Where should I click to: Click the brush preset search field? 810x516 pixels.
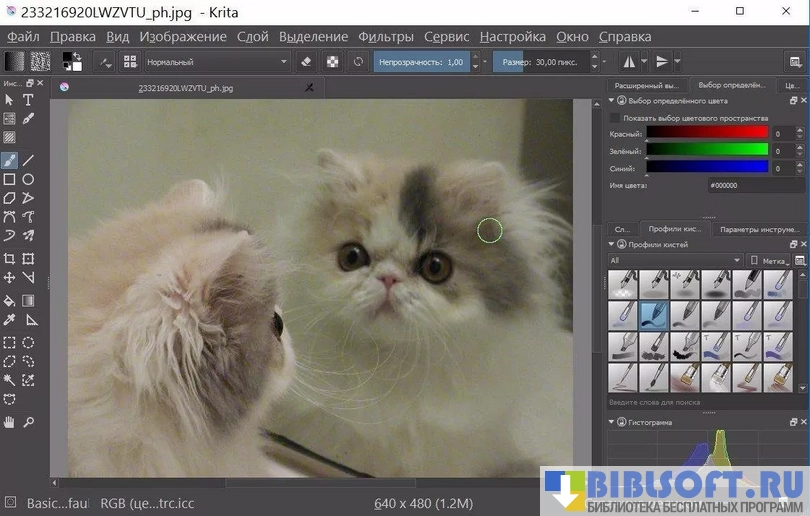(700, 402)
